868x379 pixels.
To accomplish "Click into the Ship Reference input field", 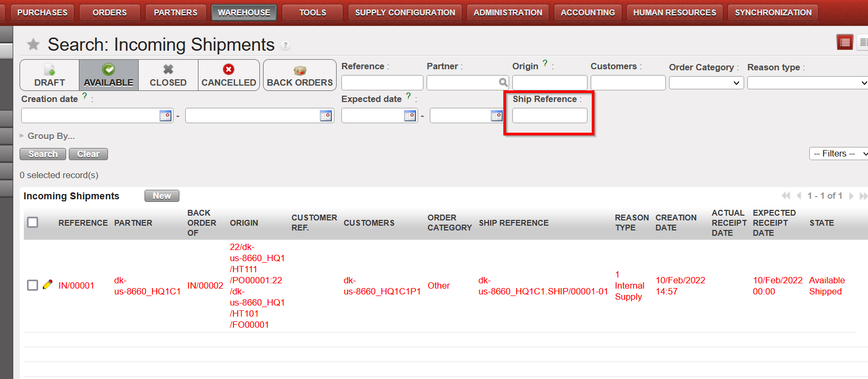I will 549,116.
